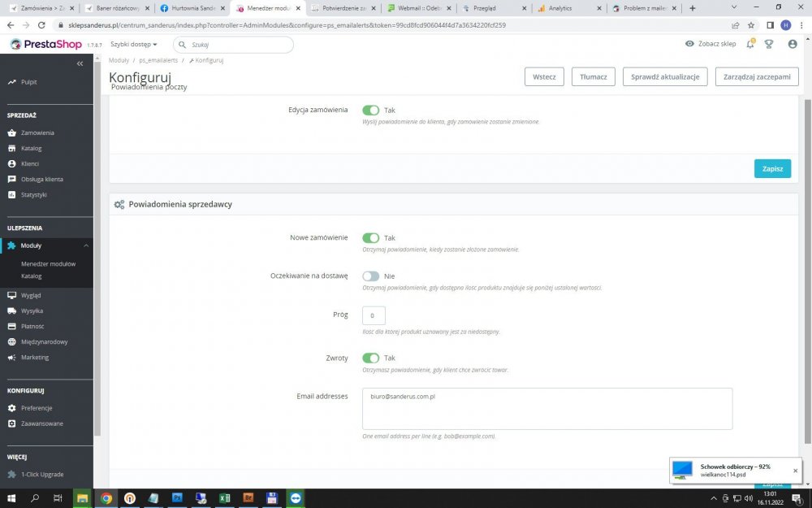The image size is (812, 508).
Task: Click the Wstecz button
Action: tap(544, 76)
